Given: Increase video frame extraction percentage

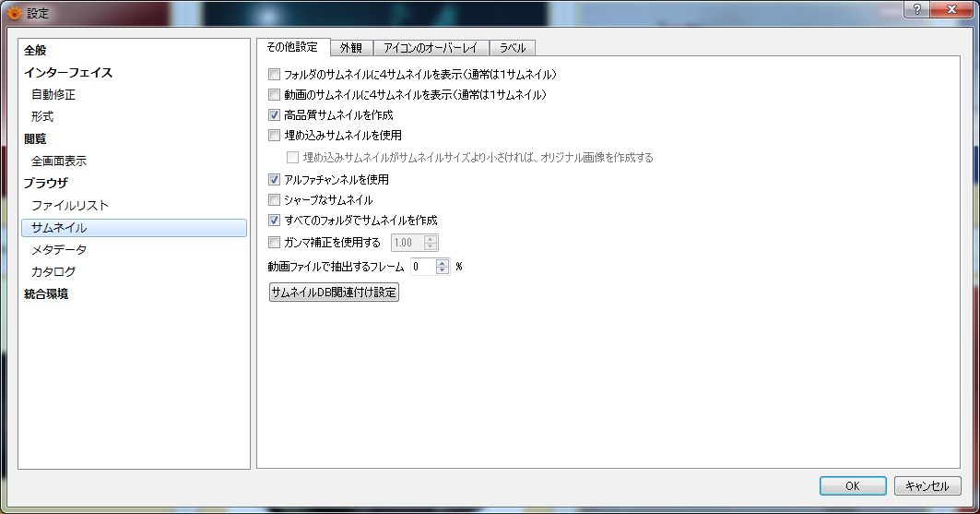Looking at the screenshot, I should tap(443, 263).
